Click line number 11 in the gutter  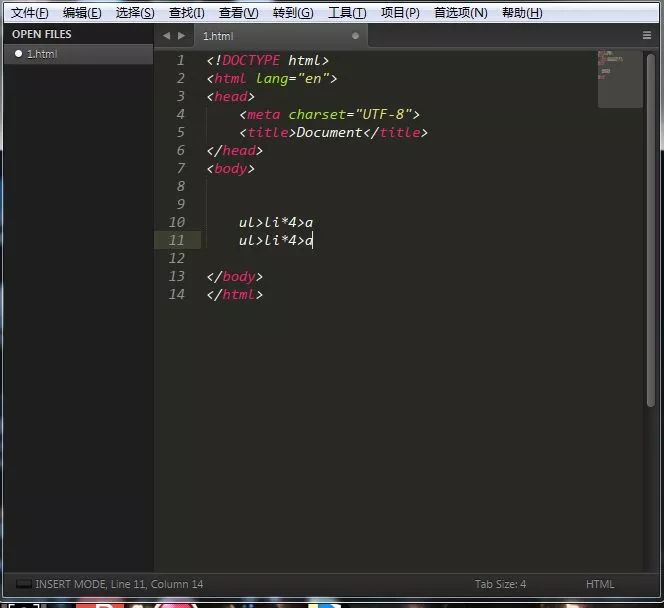[177, 240]
